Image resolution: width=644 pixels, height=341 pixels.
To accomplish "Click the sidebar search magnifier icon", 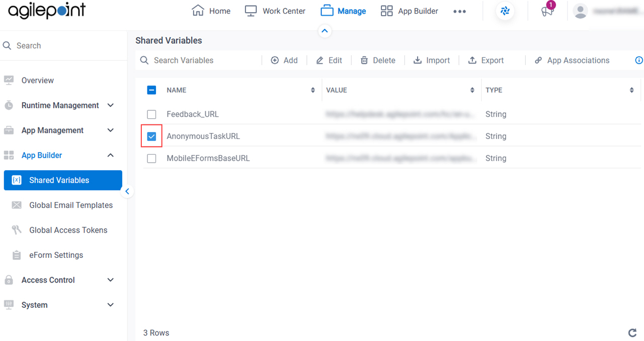I will pos(7,45).
